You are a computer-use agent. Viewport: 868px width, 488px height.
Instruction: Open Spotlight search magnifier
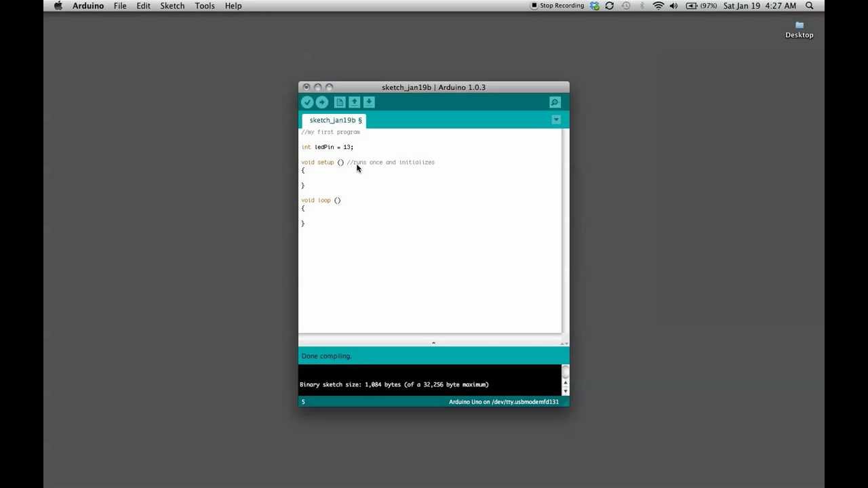pos(810,5)
